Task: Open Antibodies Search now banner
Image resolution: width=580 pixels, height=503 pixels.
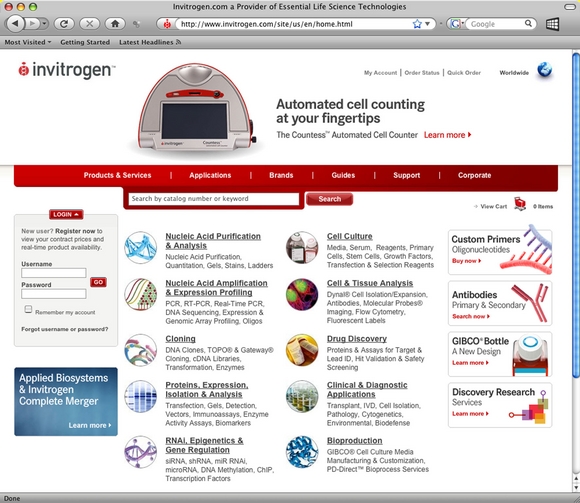Action: pos(500,303)
